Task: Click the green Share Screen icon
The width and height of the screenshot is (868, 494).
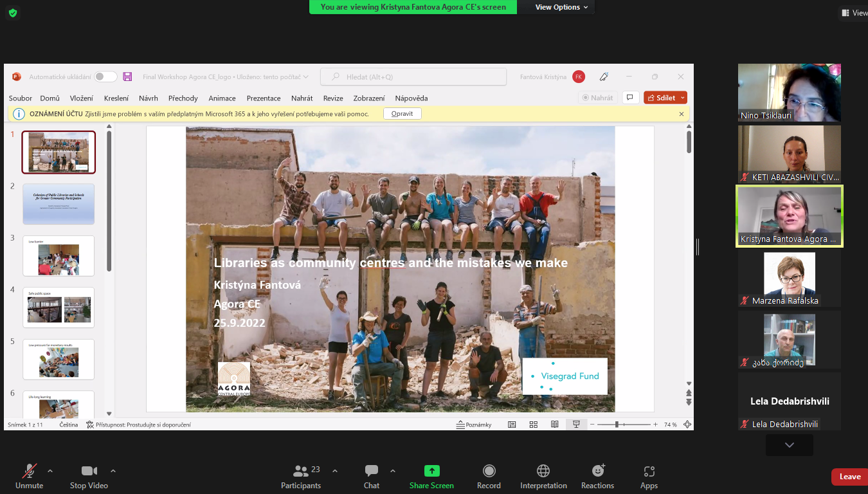Action: 431,471
